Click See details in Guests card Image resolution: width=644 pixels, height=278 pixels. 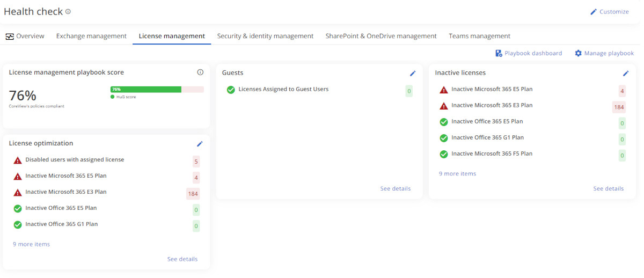[x=395, y=188]
